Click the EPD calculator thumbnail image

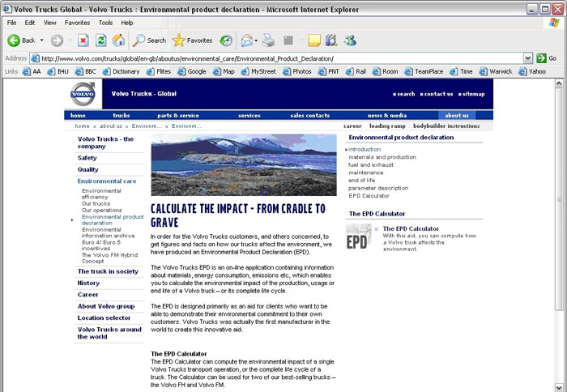(358, 236)
